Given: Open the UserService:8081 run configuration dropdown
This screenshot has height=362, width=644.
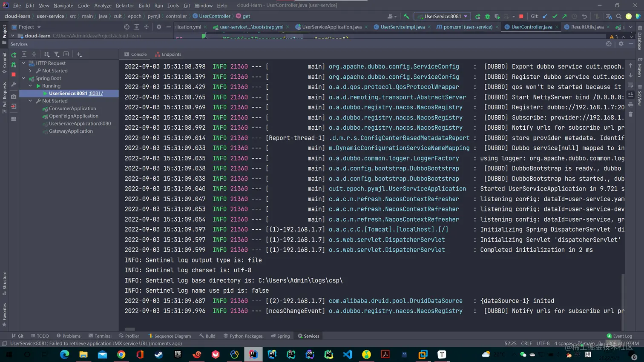Looking at the screenshot, I should pyautogui.click(x=443, y=16).
